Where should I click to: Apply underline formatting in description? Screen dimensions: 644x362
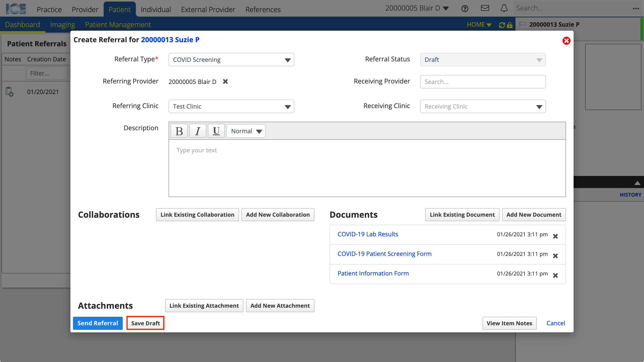pos(216,131)
